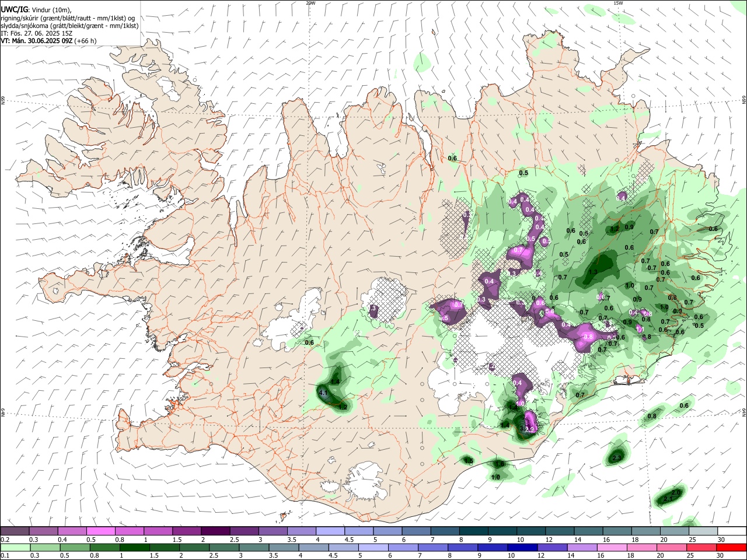Pick the light pink 16 mm rain swatch
The image size is (747, 560).
(x=613, y=547)
